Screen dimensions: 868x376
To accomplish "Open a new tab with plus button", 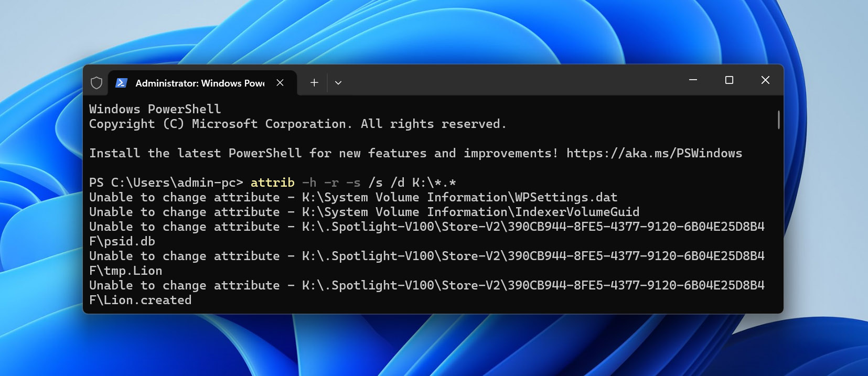I will point(314,83).
